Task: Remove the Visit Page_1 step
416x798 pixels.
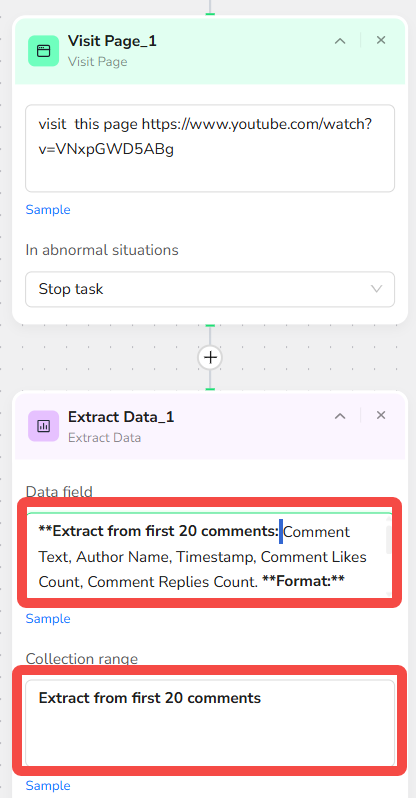Action: (x=381, y=40)
